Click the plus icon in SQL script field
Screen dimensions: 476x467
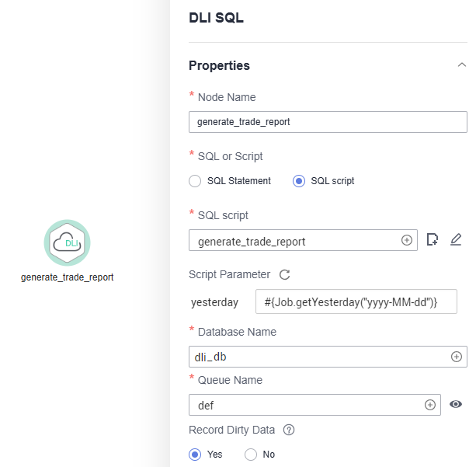point(407,240)
